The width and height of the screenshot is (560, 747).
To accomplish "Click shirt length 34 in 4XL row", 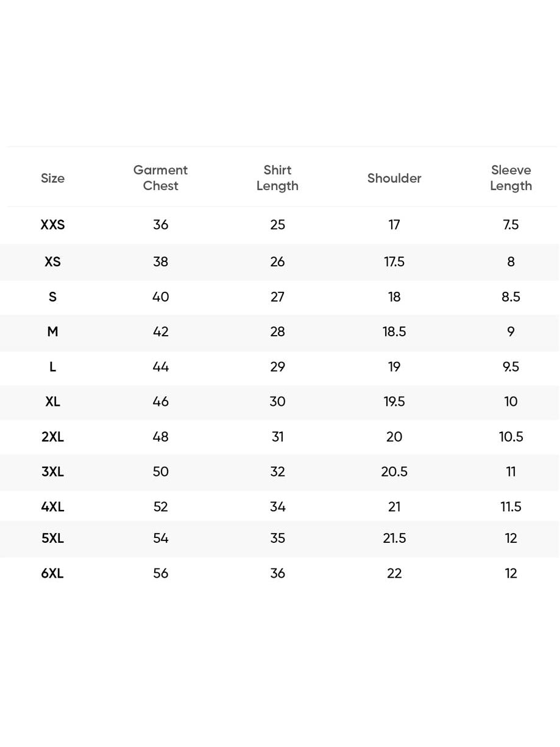I will pos(277,507).
